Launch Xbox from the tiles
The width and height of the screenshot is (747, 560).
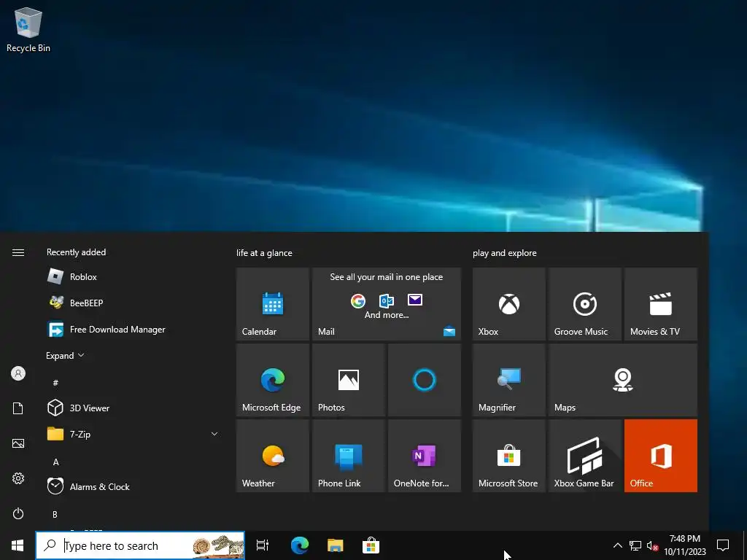pyautogui.click(x=508, y=304)
